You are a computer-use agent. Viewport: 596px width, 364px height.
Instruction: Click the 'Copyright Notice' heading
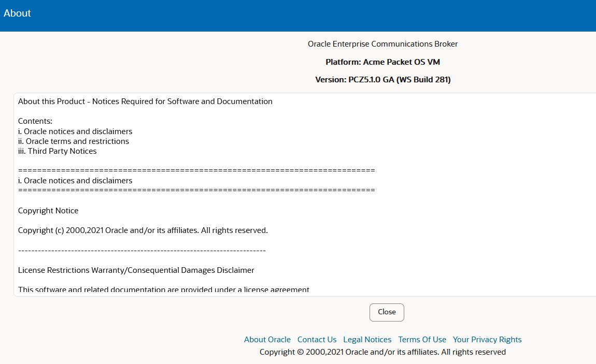coord(48,211)
